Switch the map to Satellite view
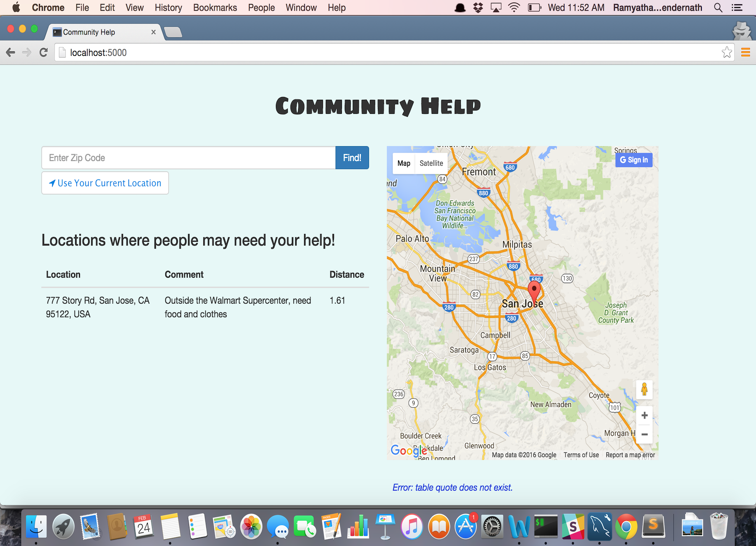The width and height of the screenshot is (756, 546). (431, 163)
